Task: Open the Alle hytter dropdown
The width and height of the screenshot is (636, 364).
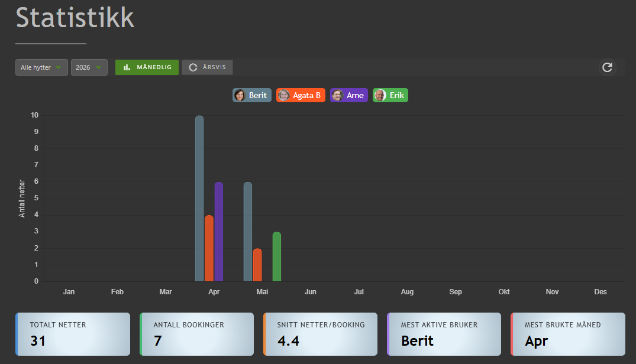Action: (x=41, y=67)
